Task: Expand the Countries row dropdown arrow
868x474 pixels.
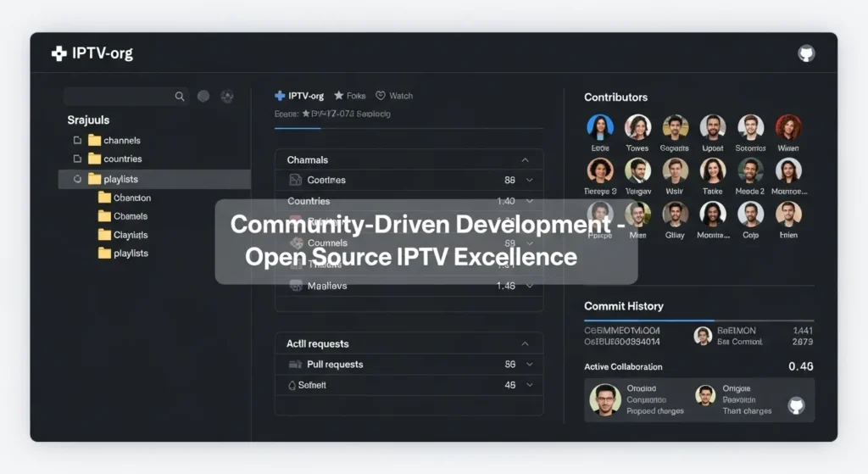Action: (529, 201)
